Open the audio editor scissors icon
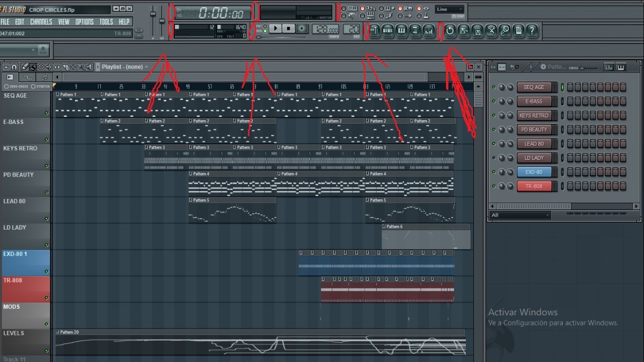Viewport: 644px width, 362px height. point(491,31)
